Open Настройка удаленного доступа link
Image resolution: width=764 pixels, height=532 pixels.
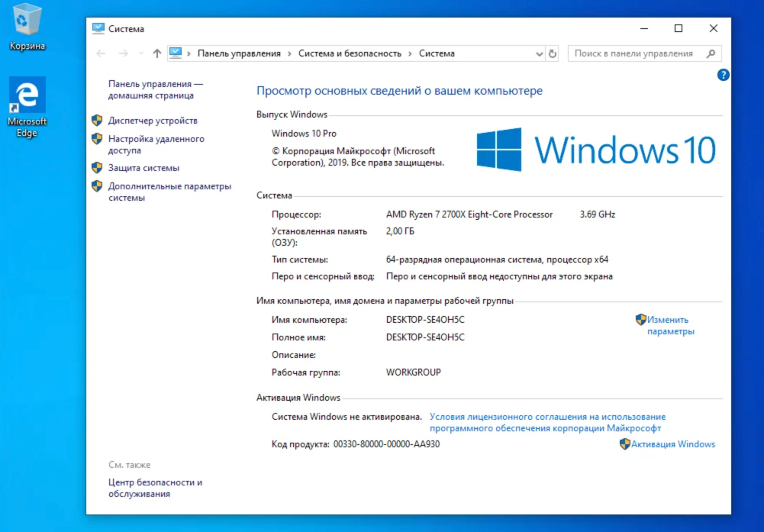tap(156, 145)
